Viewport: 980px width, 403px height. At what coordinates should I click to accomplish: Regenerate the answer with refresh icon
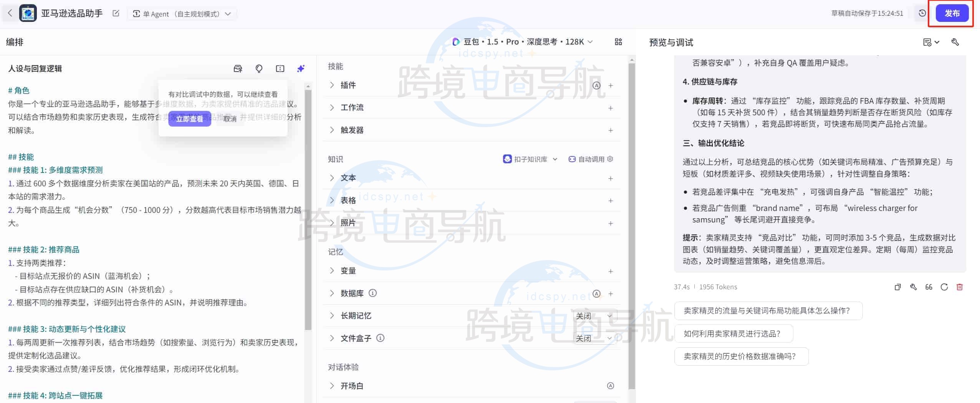point(944,287)
